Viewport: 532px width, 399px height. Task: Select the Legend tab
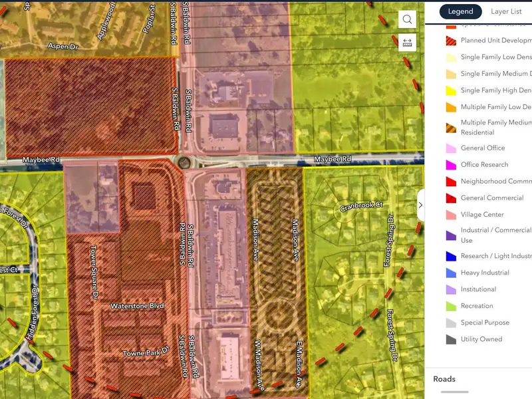(x=460, y=11)
